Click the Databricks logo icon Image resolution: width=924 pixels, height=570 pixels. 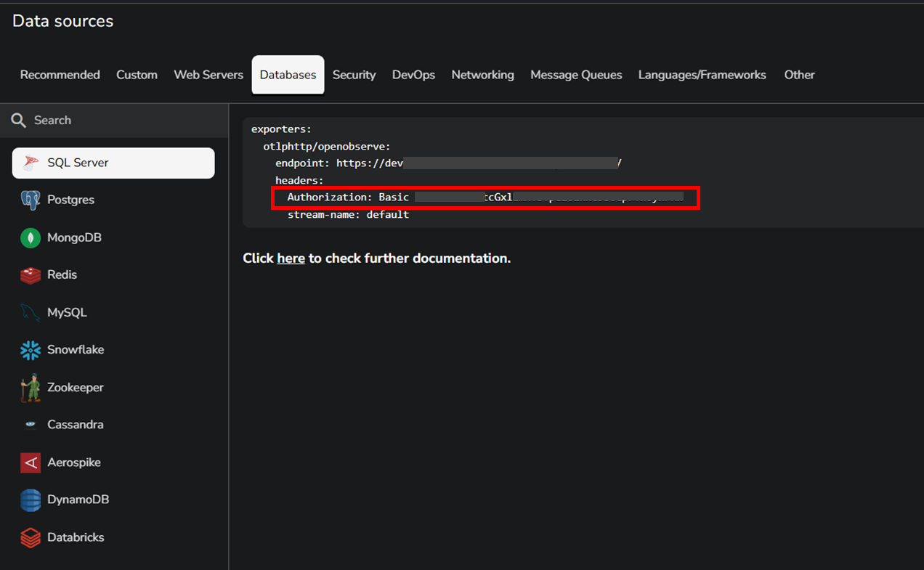point(30,537)
